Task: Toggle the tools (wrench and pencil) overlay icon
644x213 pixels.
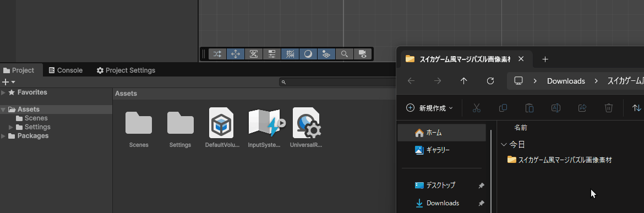Action: [x=253, y=54]
